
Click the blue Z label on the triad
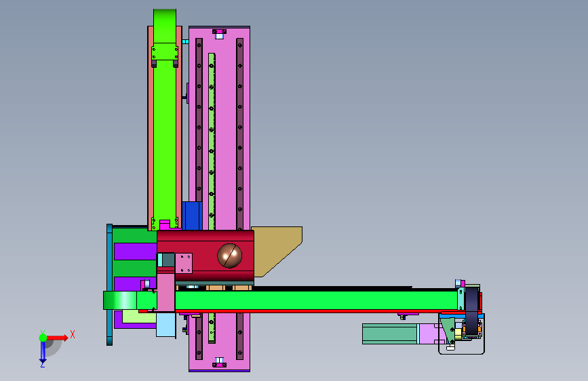42,364
